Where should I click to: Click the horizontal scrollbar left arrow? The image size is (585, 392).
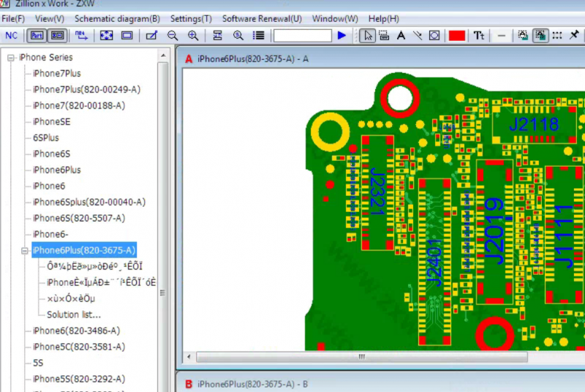point(189,357)
